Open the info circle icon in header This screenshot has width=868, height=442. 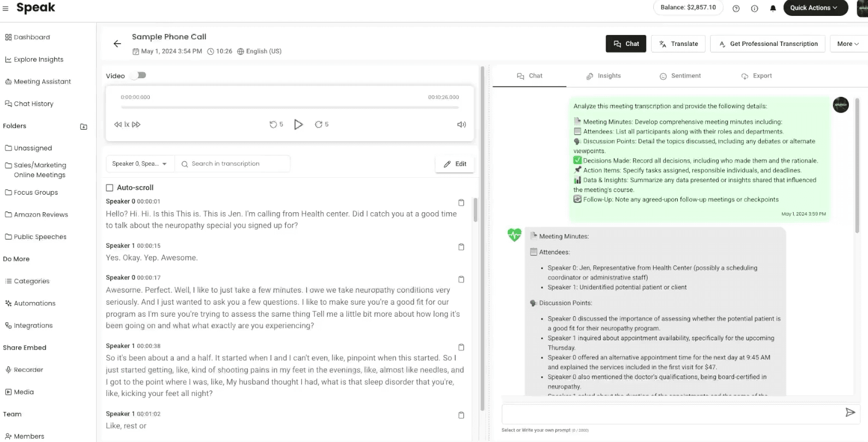[754, 8]
